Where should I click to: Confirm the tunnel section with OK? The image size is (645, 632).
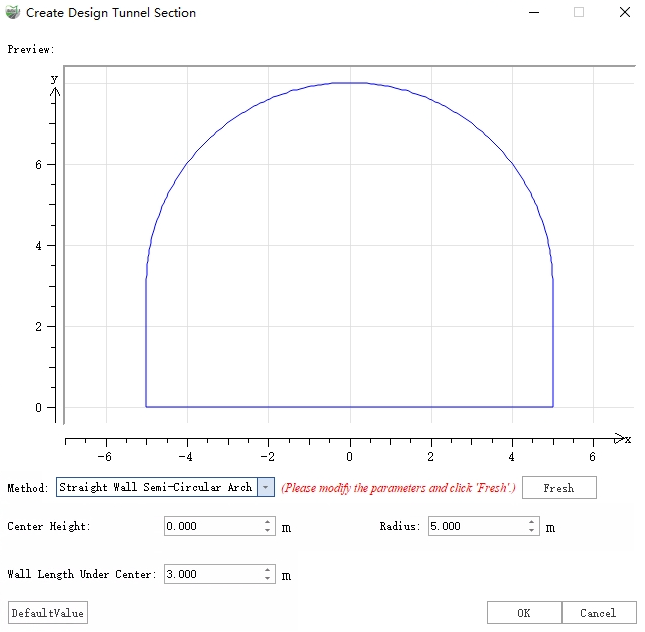click(x=524, y=612)
